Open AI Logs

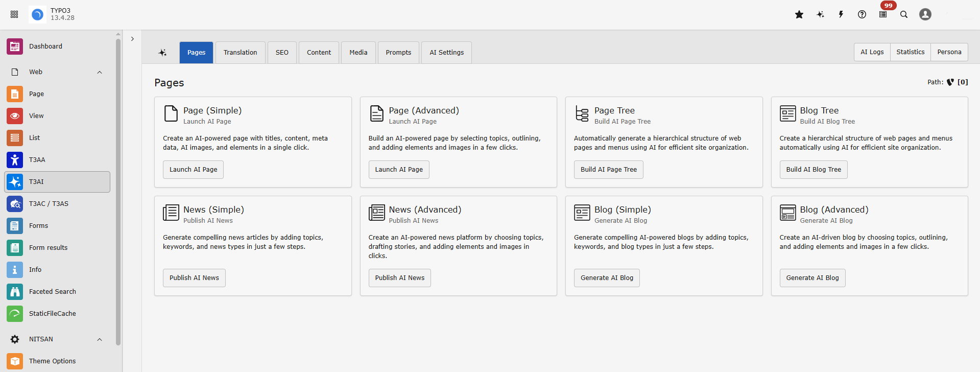(x=872, y=52)
